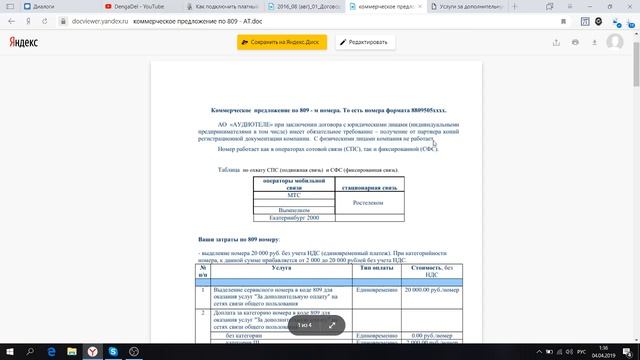Launch Edge from the taskbar
The width and height of the screenshot is (640, 360).
pos(51,351)
